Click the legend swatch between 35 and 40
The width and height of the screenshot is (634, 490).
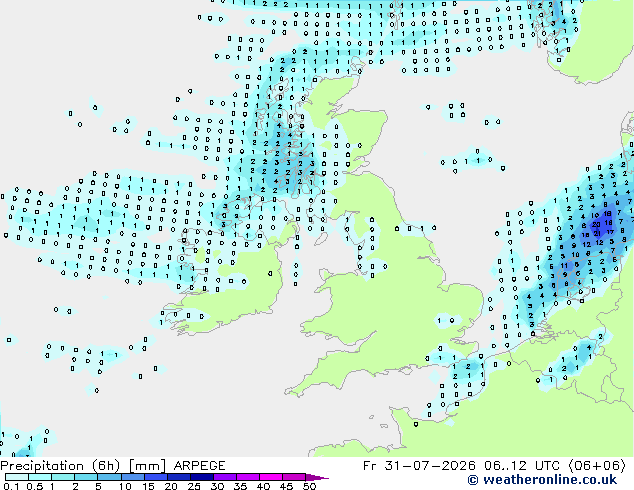(x=248, y=477)
